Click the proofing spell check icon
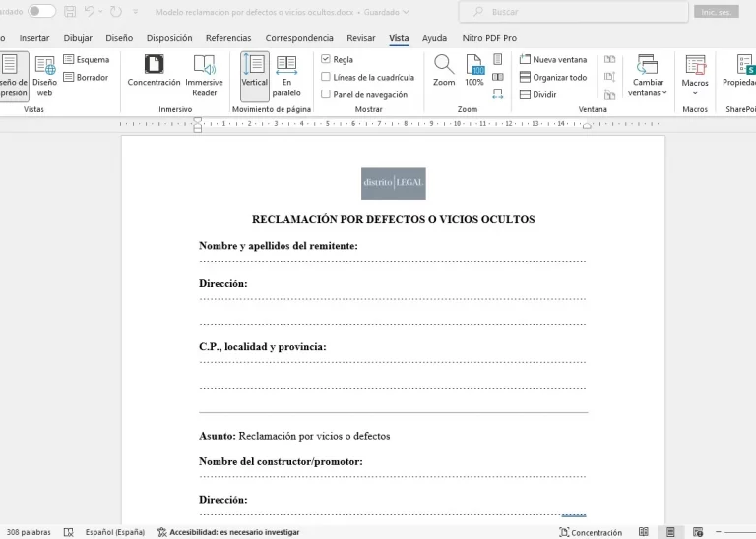 click(x=69, y=532)
